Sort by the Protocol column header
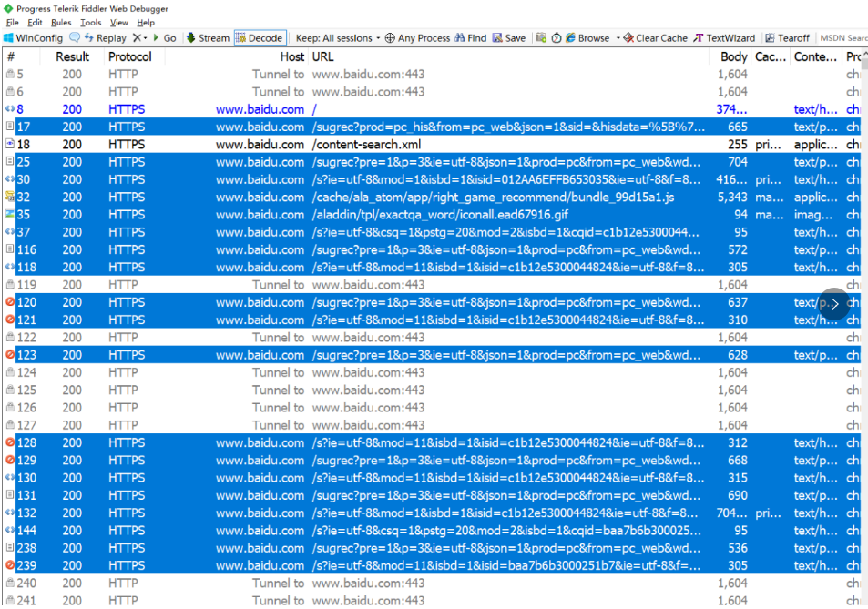Image resolution: width=868 pixels, height=609 pixels. pyautogui.click(x=134, y=56)
